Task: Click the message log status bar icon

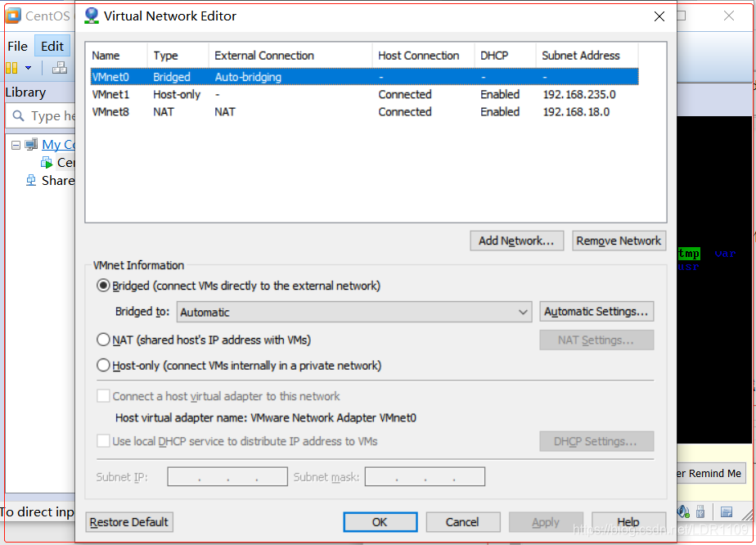Action: [x=727, y=511]
